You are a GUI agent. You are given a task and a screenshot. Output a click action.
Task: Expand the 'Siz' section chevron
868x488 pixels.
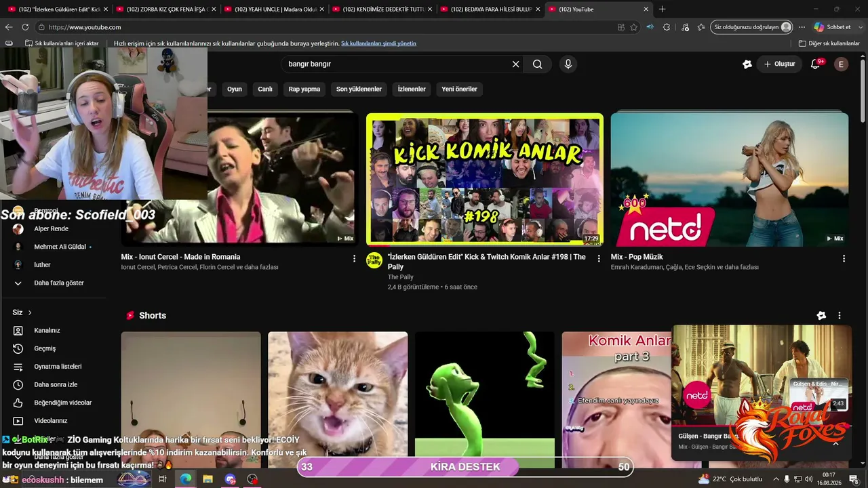tap(30, 312)
